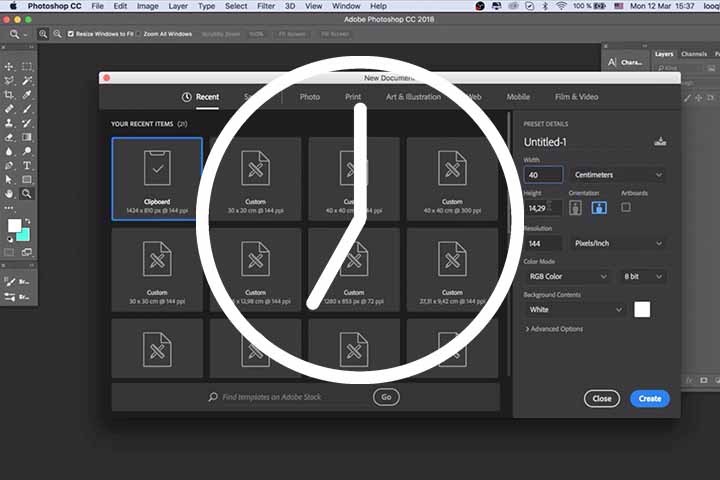Screen dimensions: 720x480
Task: Choose Zoom Out mode in options bar
Action: (57, 34)
